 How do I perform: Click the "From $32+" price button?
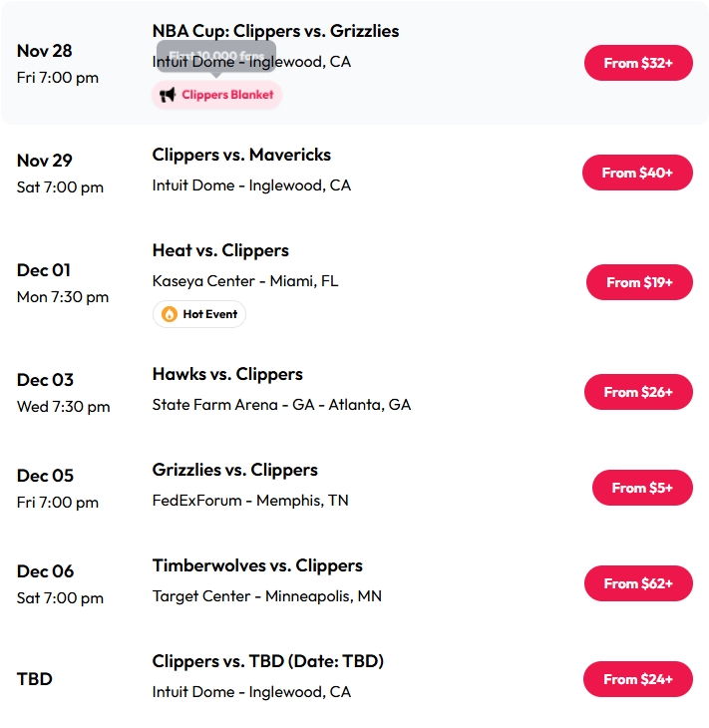pyautogui.click(x=638, y=63)
